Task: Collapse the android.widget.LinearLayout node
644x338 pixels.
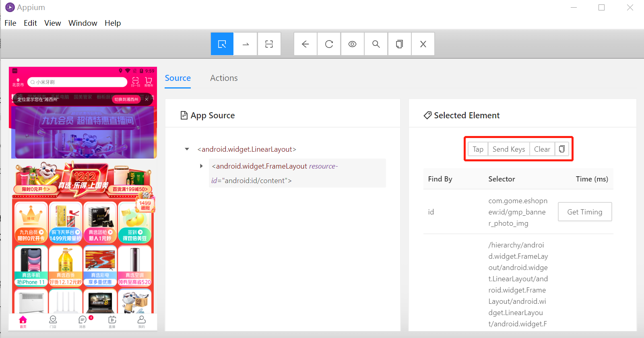Action: pyautogui.click(x=187, y=149)
